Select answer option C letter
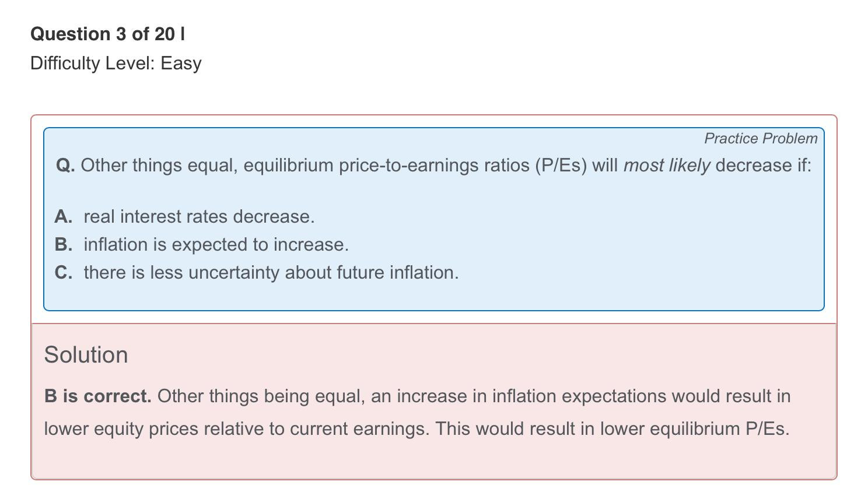 point(64,272)
